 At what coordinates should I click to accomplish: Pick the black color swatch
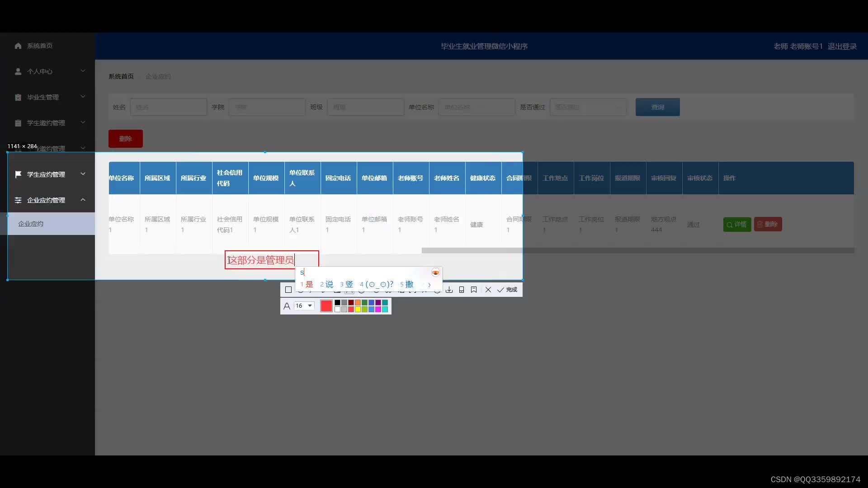click(x=337, y=303)
